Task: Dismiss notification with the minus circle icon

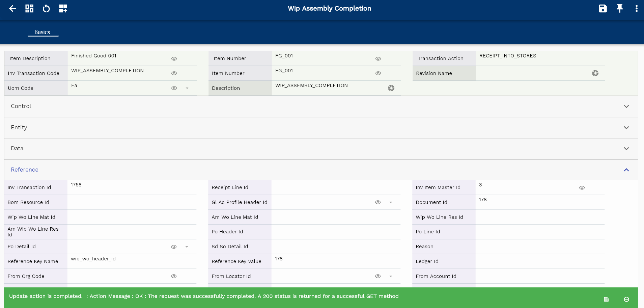Action: [626, 299]
